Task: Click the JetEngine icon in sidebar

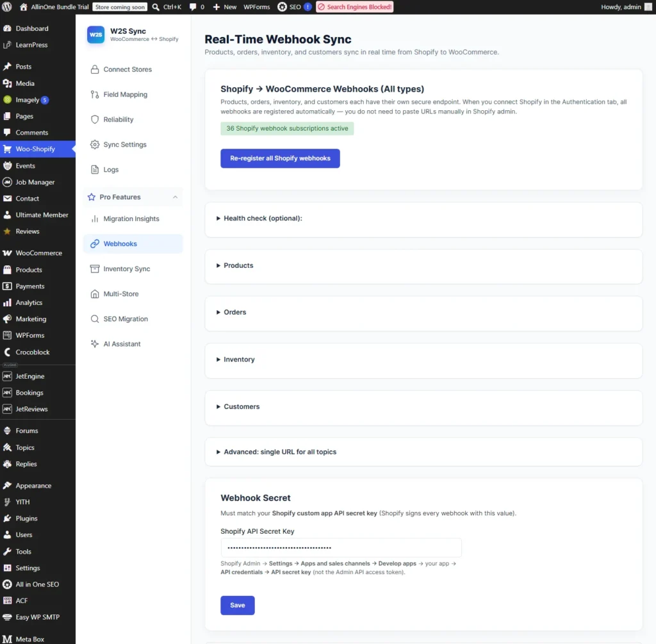Action: pos(7,376)
